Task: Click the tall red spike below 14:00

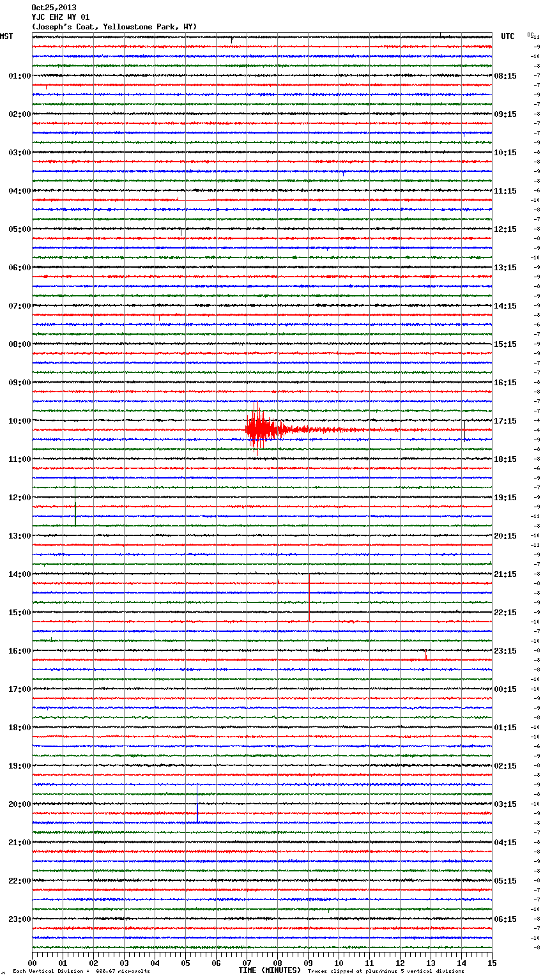Action: tap(309, 597)
